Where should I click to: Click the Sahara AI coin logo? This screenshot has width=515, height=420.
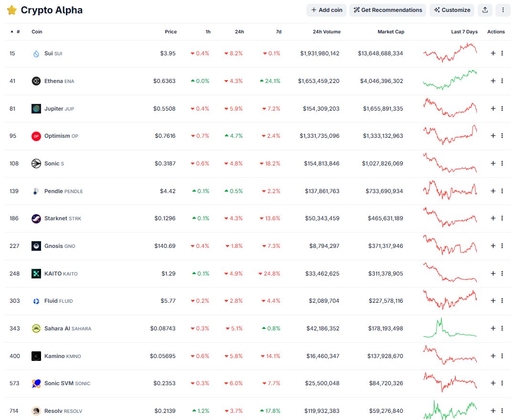(x=36, y=328)
